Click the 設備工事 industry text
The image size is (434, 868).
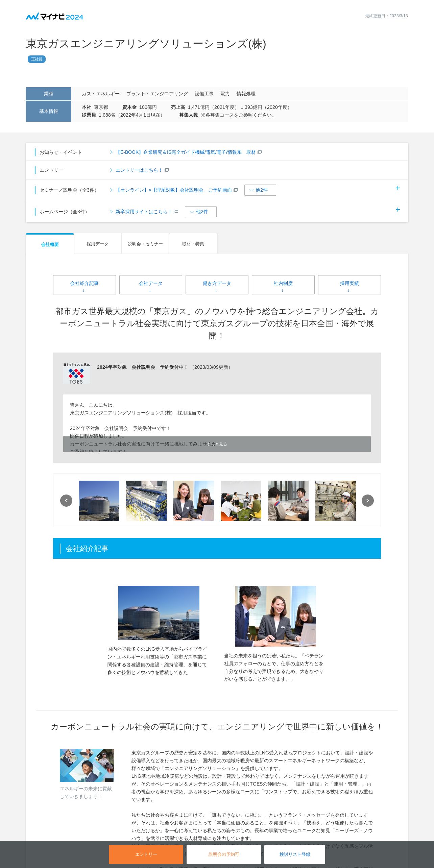click(x=204, y=94)
